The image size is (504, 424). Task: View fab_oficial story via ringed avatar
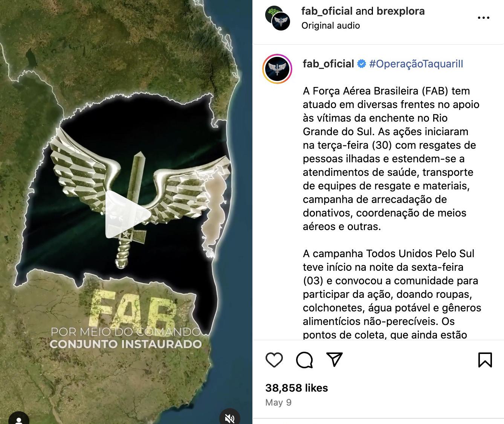[278, 69]
